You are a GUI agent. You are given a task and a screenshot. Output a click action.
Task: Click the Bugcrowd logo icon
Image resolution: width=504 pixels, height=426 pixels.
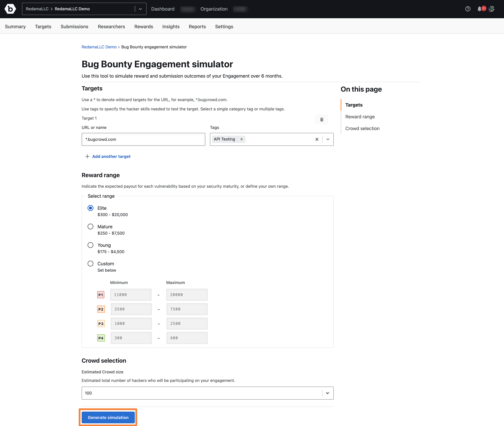(10, 9)
